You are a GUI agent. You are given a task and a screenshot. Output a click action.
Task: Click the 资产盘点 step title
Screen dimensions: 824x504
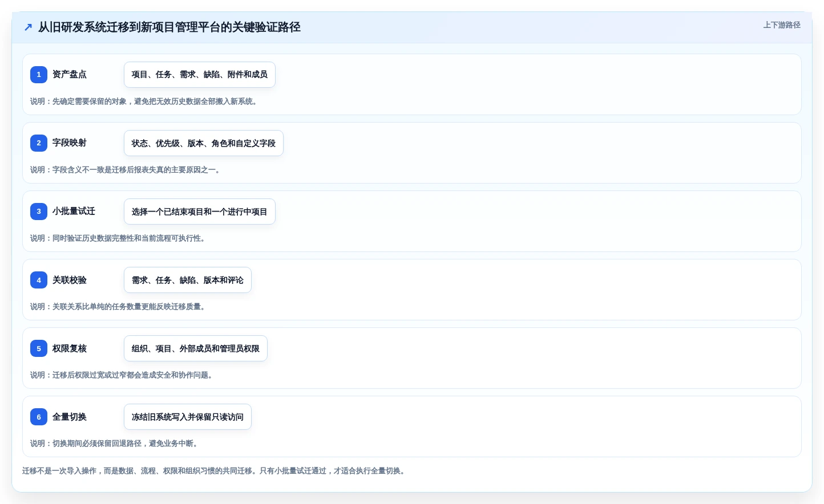point(70,75)
